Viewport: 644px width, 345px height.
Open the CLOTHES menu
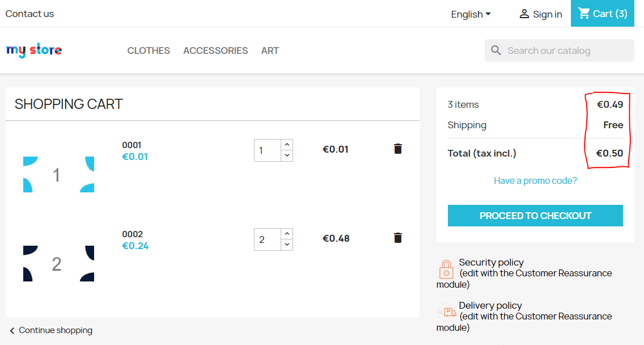pos(148,51)
